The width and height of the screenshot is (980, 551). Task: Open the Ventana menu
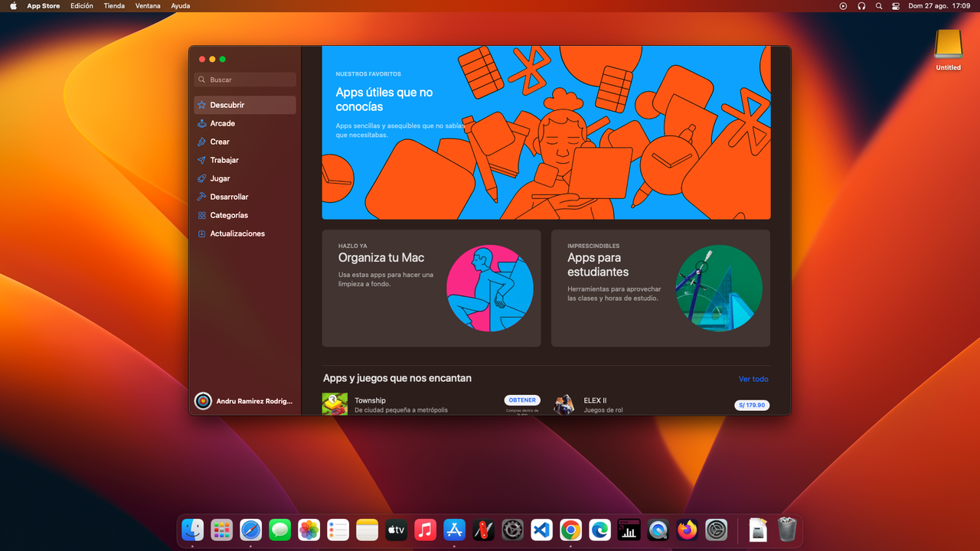pyautogui.click(x=148, y=5)
